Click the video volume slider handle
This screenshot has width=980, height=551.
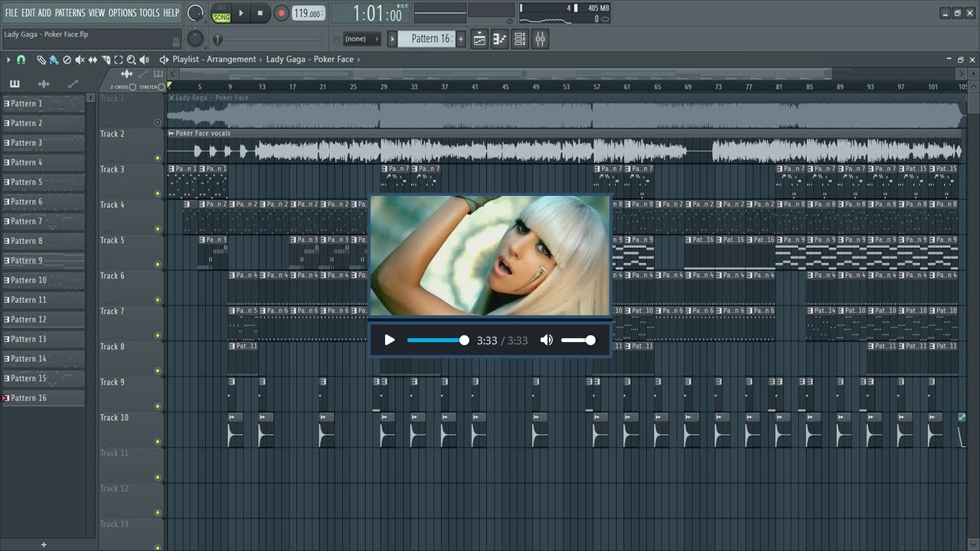pyautogui.click(x=590, y=340)
